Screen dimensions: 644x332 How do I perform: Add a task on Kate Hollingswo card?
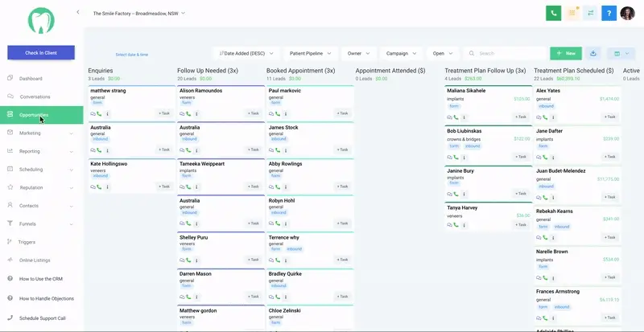(x=164, y=186)
